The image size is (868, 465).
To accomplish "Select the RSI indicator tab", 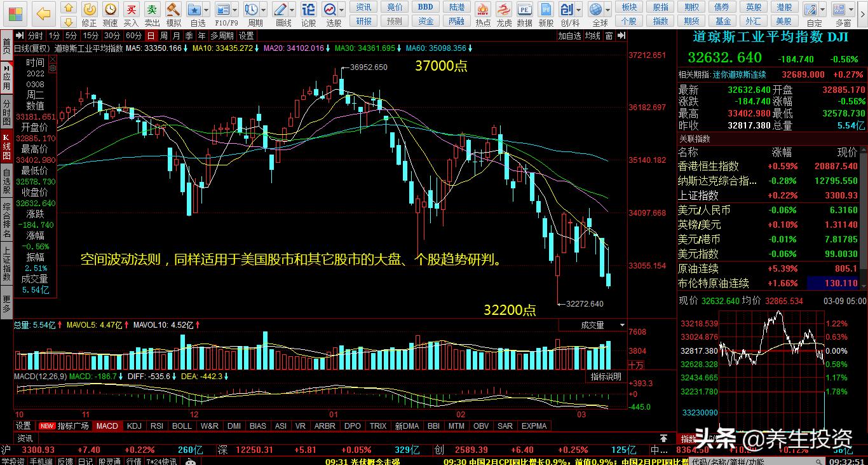I will click(157, 426).
